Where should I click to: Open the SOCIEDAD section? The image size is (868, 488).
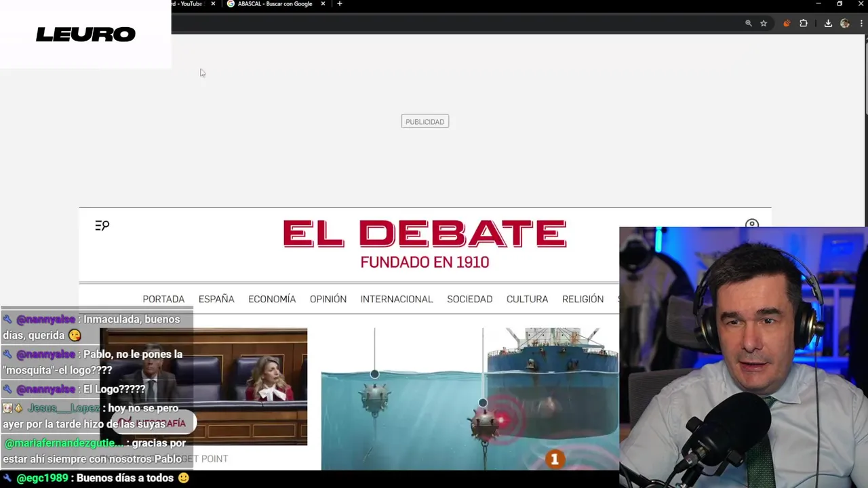pyautogui.click(x=470, y=299)
